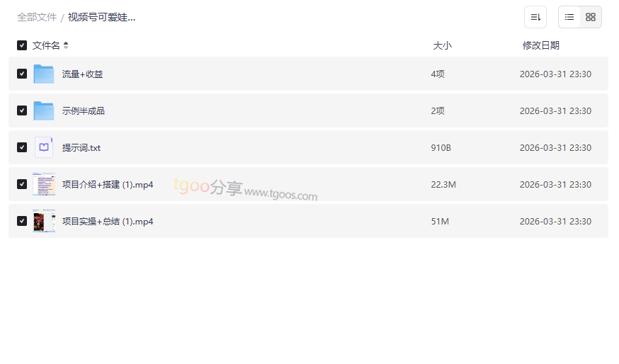The width and height of the screenshot is (619, 364).
Task: Switch to grid view layout
Action: (591, 17)
